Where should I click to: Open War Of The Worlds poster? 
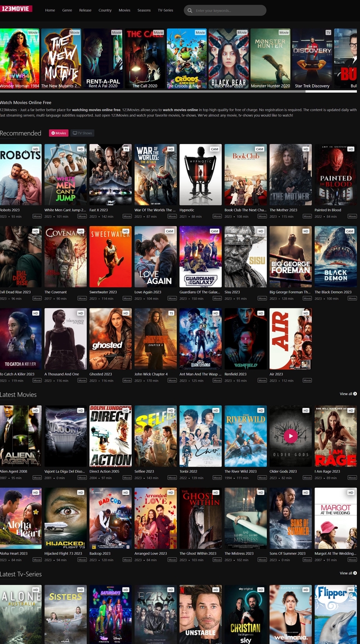pos(156,175)
